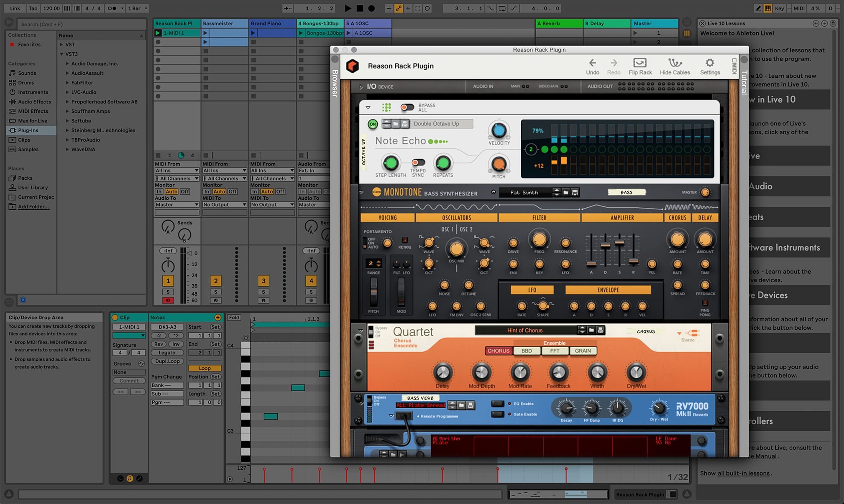Select the Samples category

(28, 150)
